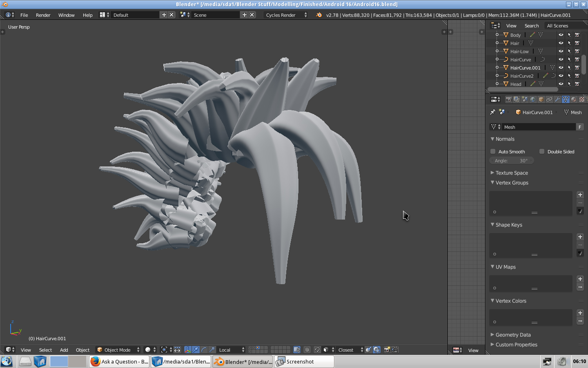The height and width of the screenshot is (368, 588).
Task: Open the Help menu
Action: click(x=87, y=15)
